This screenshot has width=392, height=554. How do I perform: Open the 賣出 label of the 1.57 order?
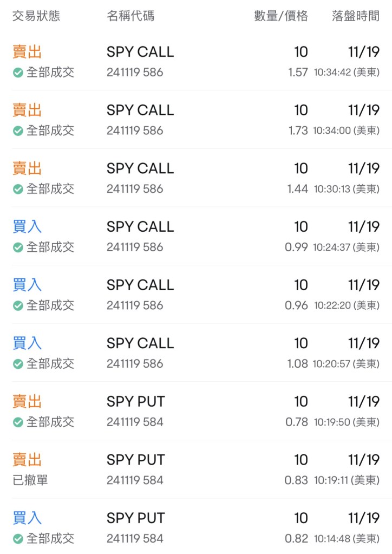click(27, 52)
